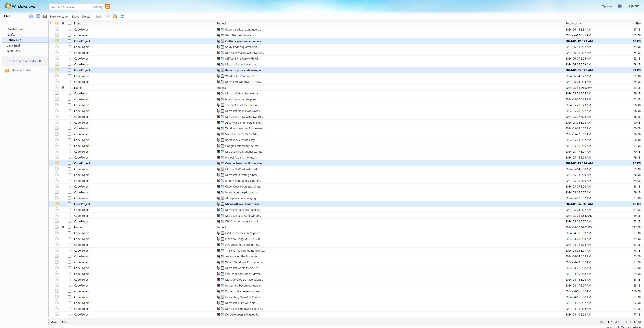Image resolution: width=644 pixels, height=328 pixels.
Task: Click the sign out link
Action: [x=634, y=6]
